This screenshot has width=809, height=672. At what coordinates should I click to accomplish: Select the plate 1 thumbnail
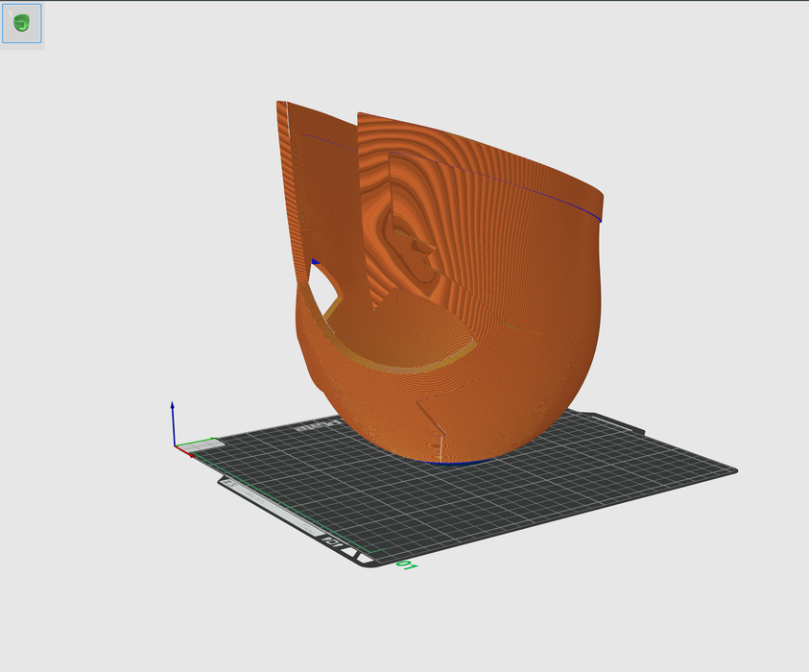[21, 22]
